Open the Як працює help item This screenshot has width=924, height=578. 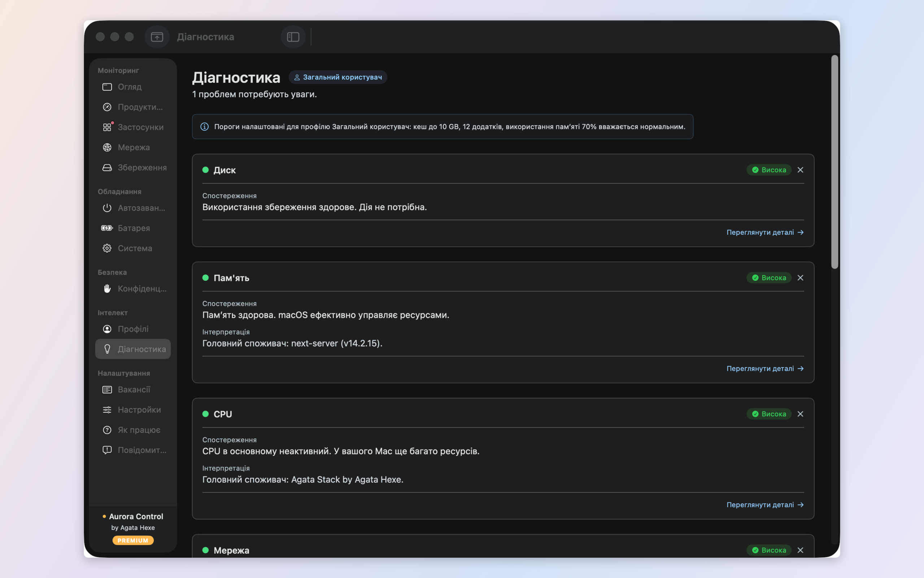click(x=133, y=430)
